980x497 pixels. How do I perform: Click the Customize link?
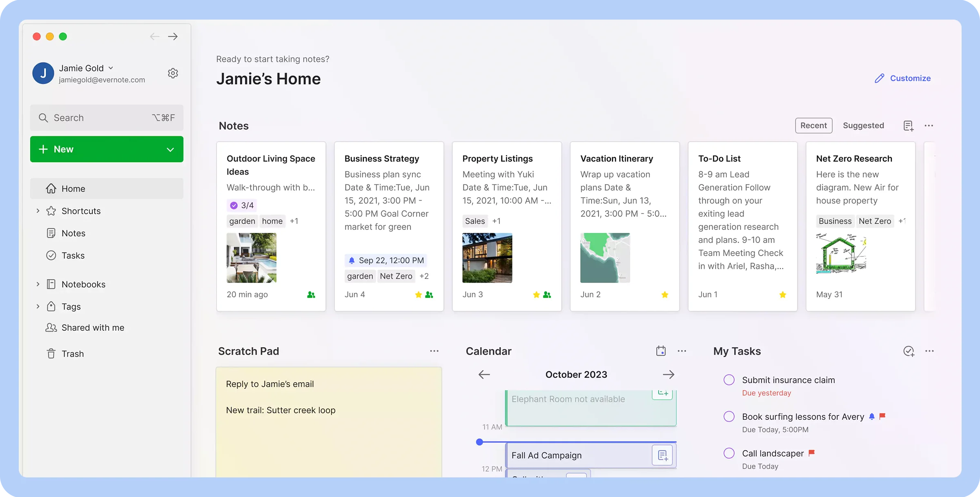[x=910, y=78]
